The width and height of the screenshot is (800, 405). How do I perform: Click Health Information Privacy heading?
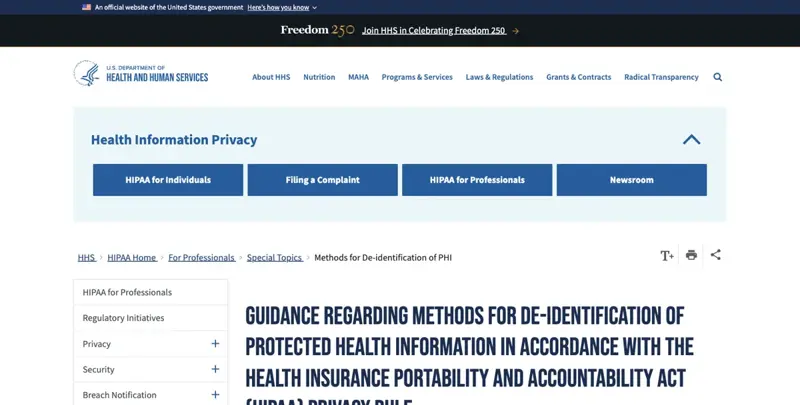[174, 140]
